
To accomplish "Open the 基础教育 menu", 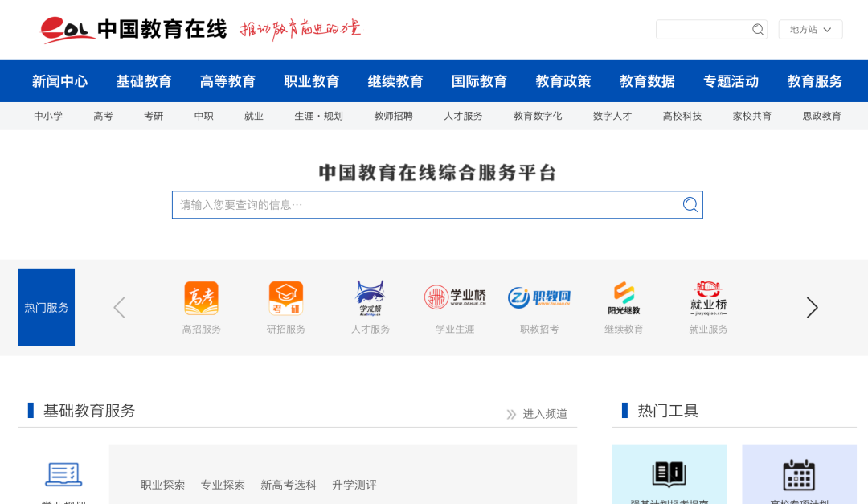I will [144, 81].
